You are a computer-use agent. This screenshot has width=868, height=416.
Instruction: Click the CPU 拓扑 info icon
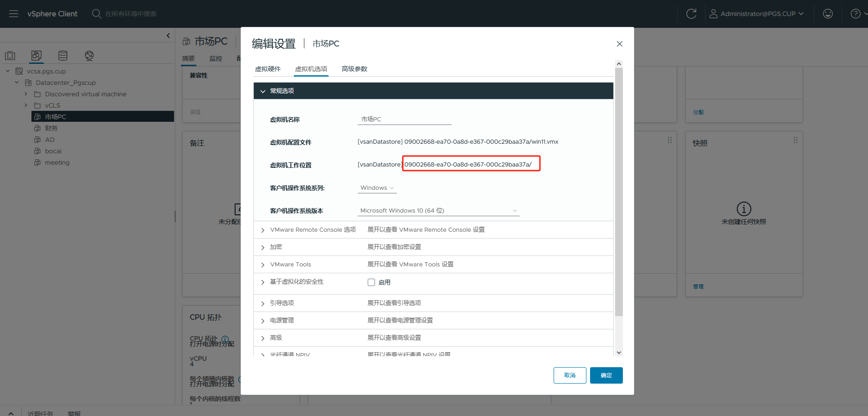[225, 339]
